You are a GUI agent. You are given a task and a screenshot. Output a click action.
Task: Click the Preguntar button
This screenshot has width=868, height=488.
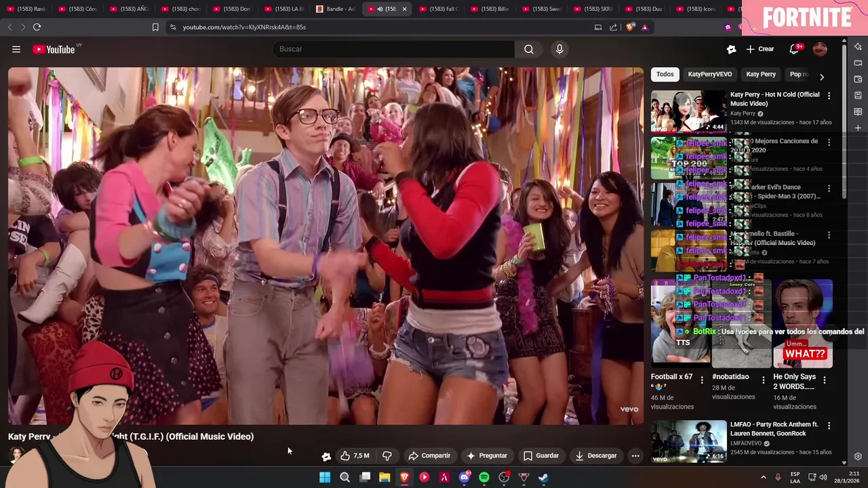coord(486,455)
